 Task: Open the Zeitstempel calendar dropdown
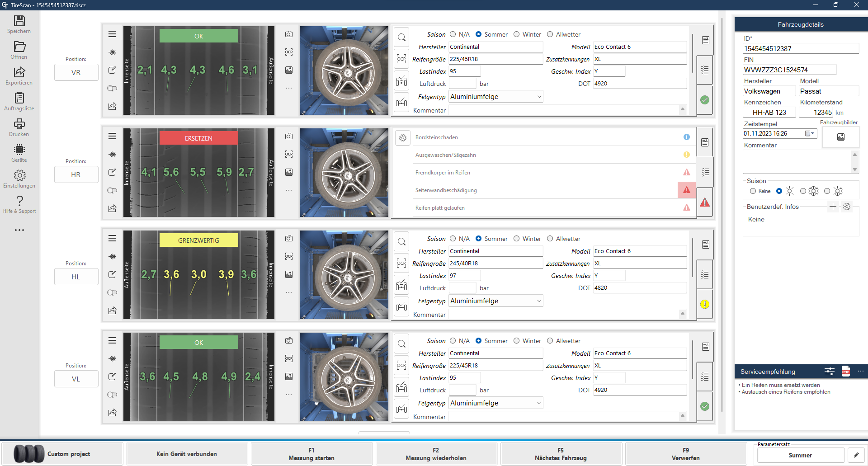pyautogui.click(x=810, y=133)
